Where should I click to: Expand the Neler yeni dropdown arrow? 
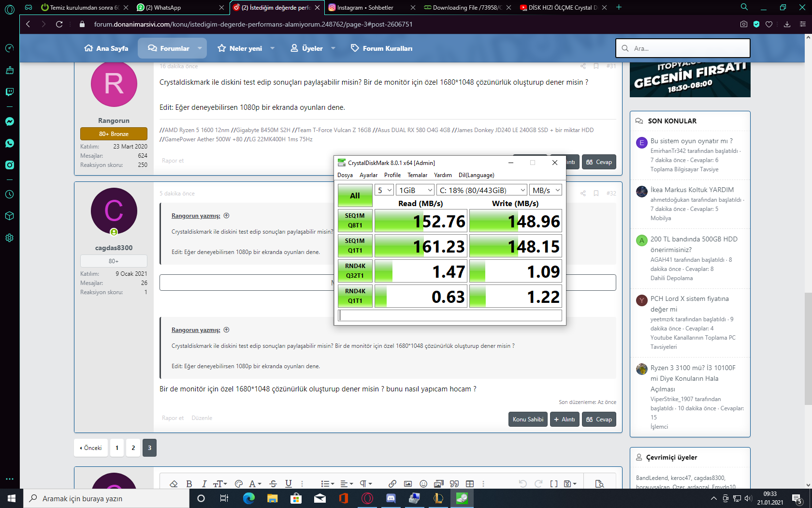tap(272, 48)
